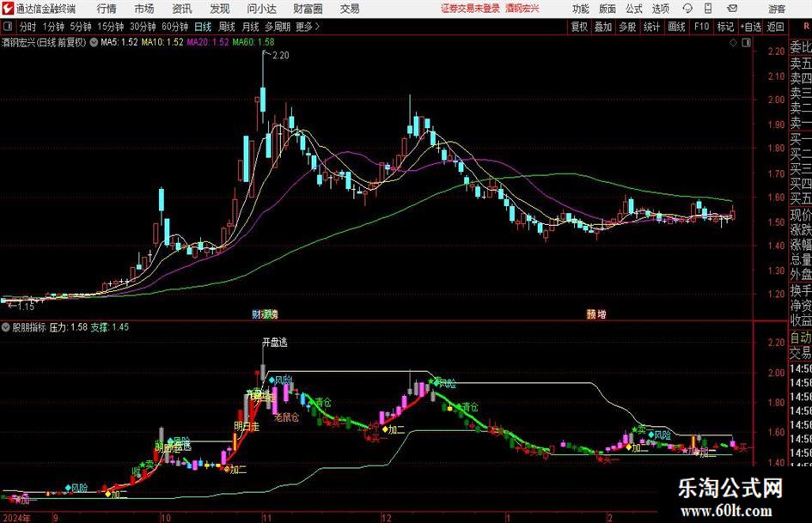
Task: Click the 统计 statistics button
Action: (x=651, y=27)
